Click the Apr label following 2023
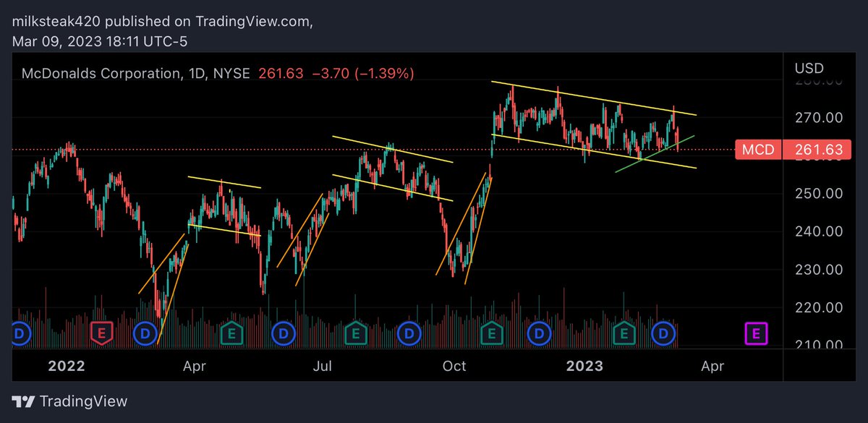868x423 pixels. pos(713,366)
